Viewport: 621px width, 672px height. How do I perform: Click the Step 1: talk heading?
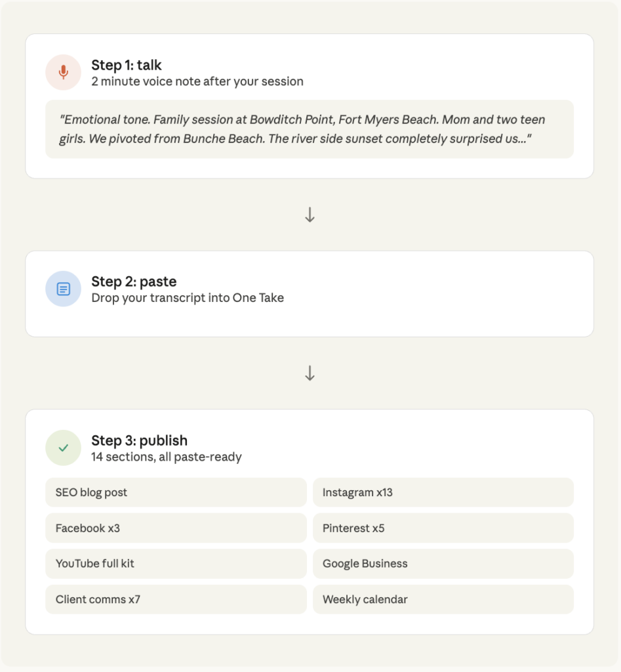pyautogui.click(x=127, y=65)
